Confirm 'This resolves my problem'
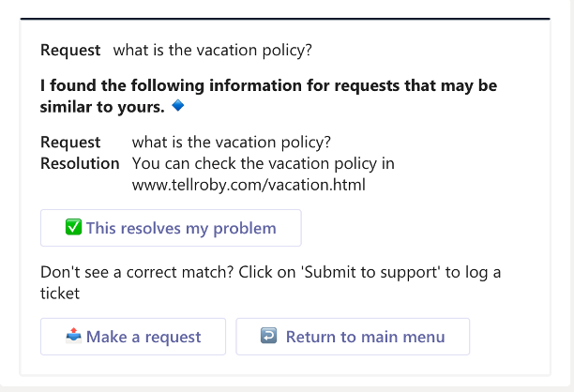 point(171,228)
